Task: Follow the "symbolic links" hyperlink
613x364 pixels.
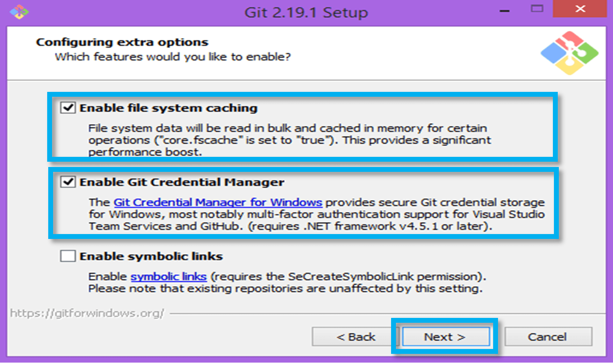Action: pyautogui.click(x=168, y=276)
